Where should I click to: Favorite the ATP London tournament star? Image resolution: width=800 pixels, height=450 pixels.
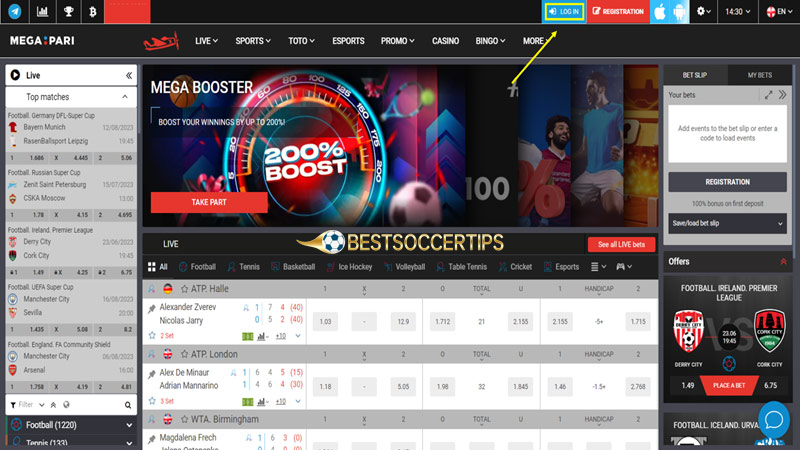pos(184,354)
